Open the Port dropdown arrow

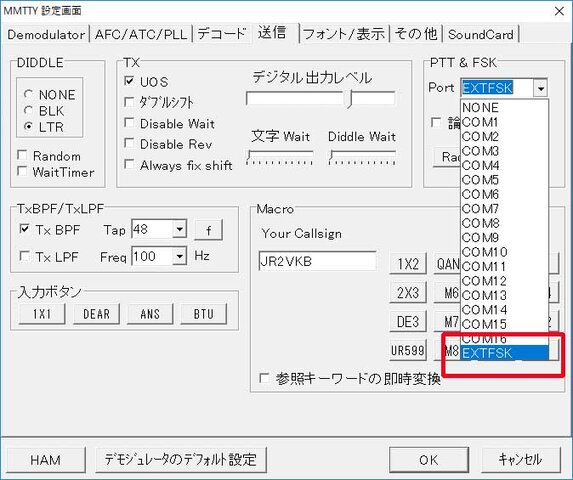(540, 88)
